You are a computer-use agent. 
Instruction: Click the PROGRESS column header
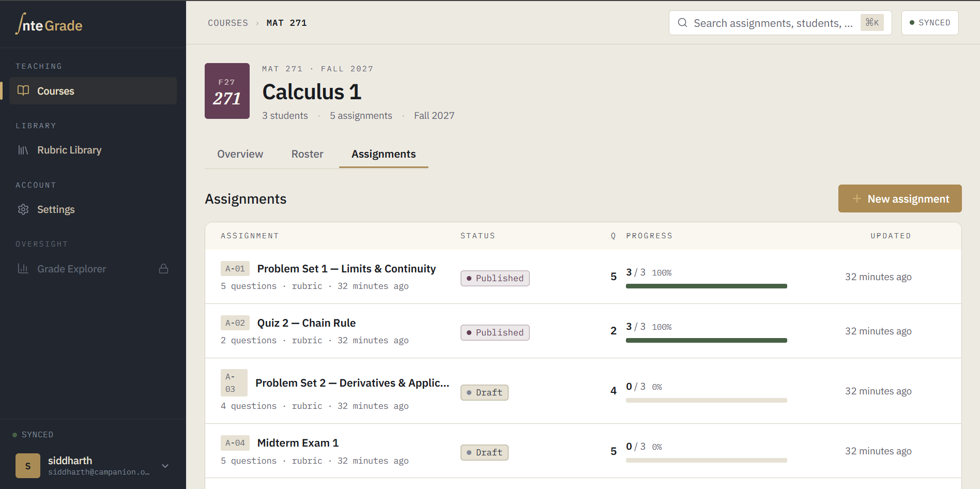[649, 236]
